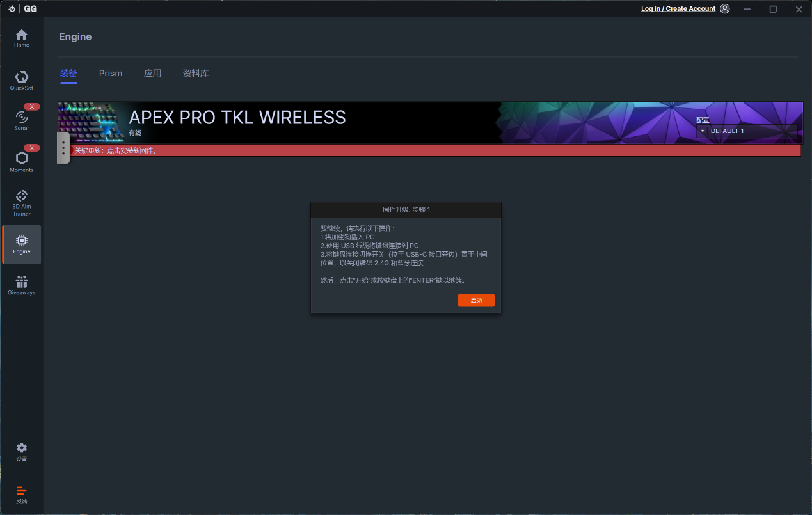Open settings gear in sidebar
The height and width of the screenshot is (515, 812).
[22, 452]
